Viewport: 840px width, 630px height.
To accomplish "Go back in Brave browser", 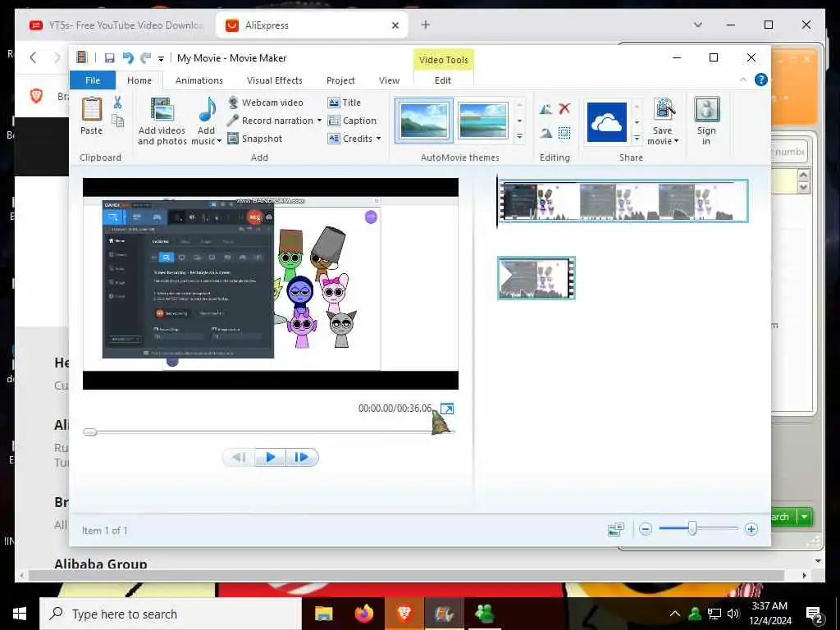I will (x=33, y=57).
